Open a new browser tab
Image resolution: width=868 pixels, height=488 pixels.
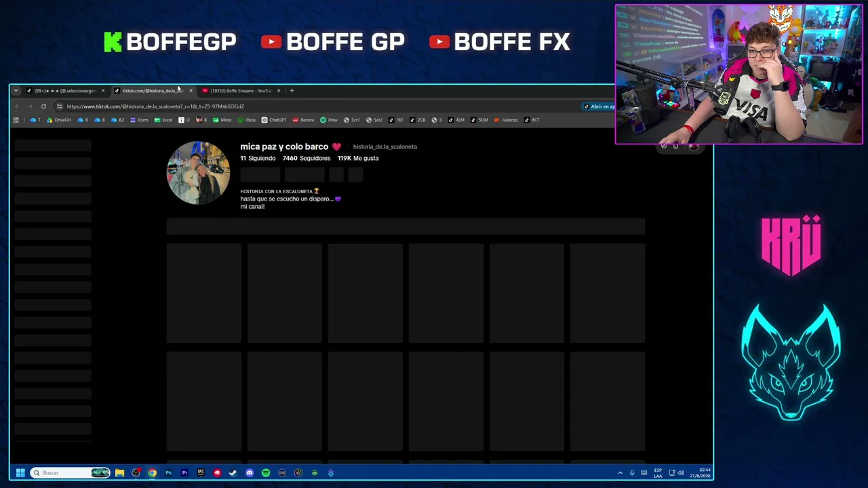pos(292,91)
